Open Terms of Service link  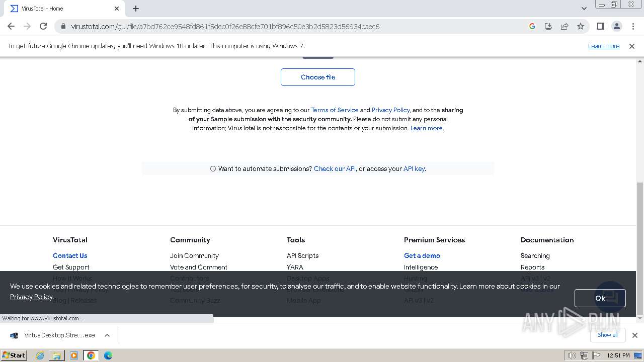[x=335, y=110]
